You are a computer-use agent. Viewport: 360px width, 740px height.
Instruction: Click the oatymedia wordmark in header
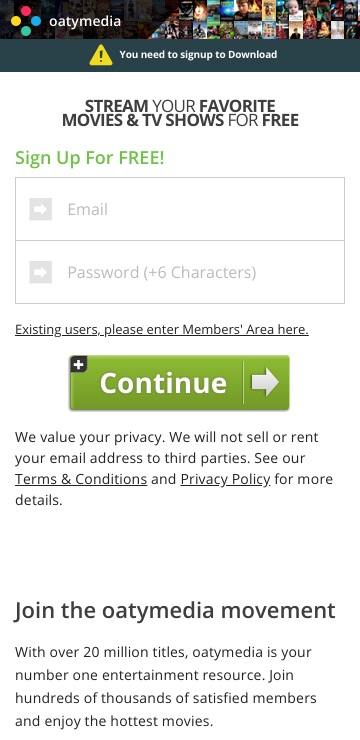(x=85, y=21)
